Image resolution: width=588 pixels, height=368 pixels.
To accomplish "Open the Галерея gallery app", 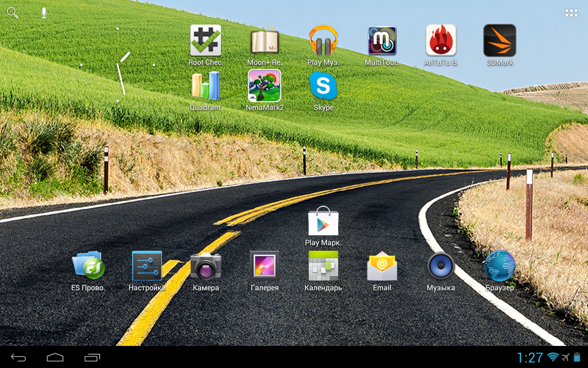I will click(265, 265).
